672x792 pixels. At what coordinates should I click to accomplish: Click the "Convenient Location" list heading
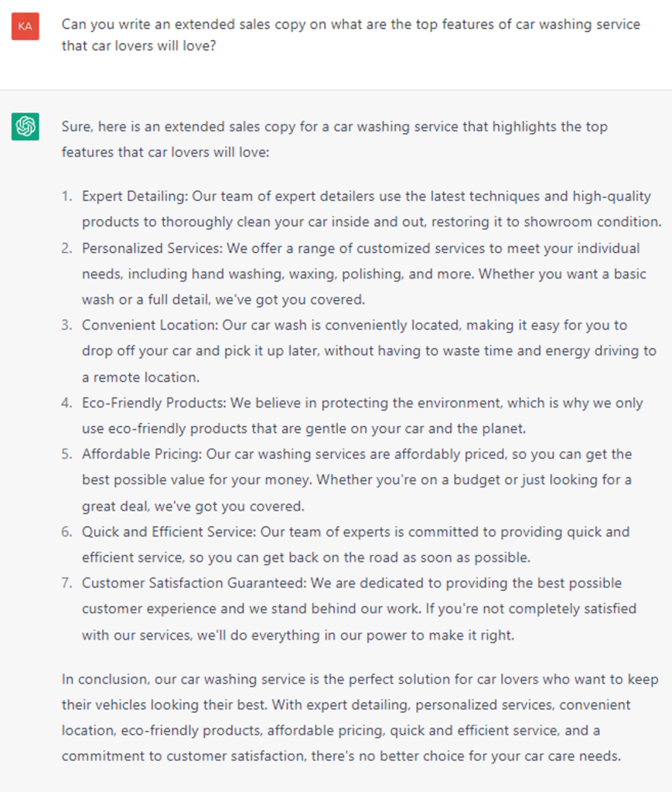pos(152,326)
